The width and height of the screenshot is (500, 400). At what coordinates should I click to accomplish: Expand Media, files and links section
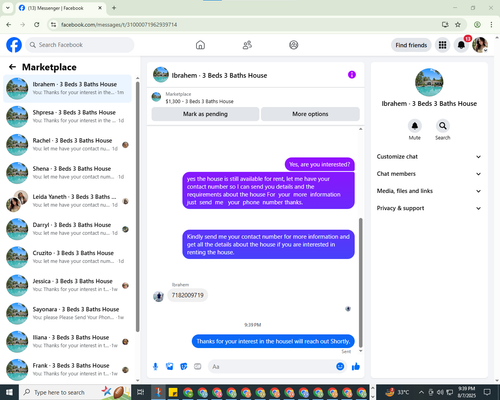point(429,191)
